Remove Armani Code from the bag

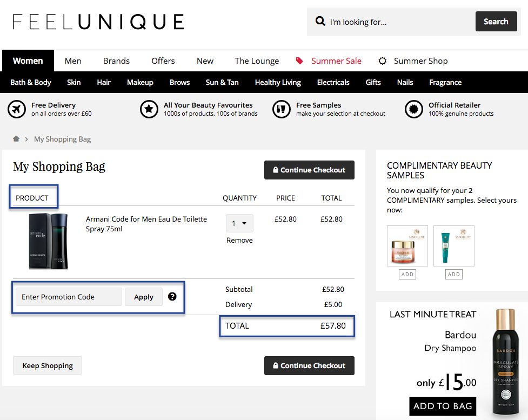click(239, 240)
